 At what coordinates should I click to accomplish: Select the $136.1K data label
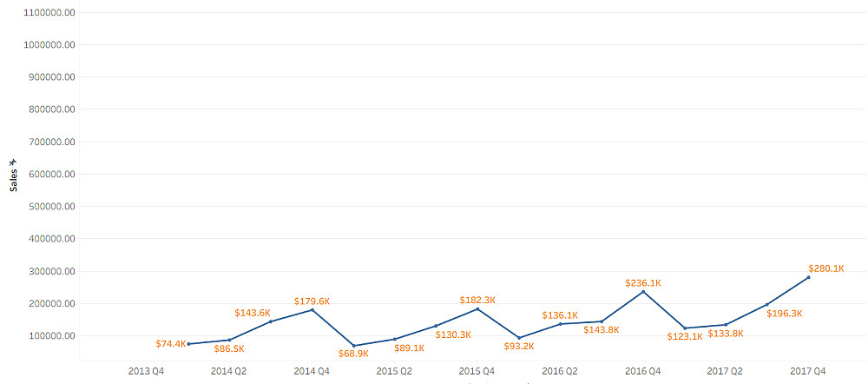(x=560, y=314)
